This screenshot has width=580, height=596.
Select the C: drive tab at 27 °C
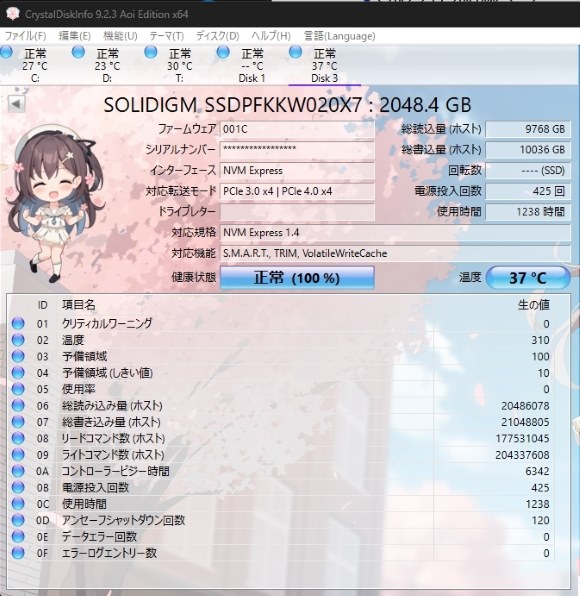[35, 65]
